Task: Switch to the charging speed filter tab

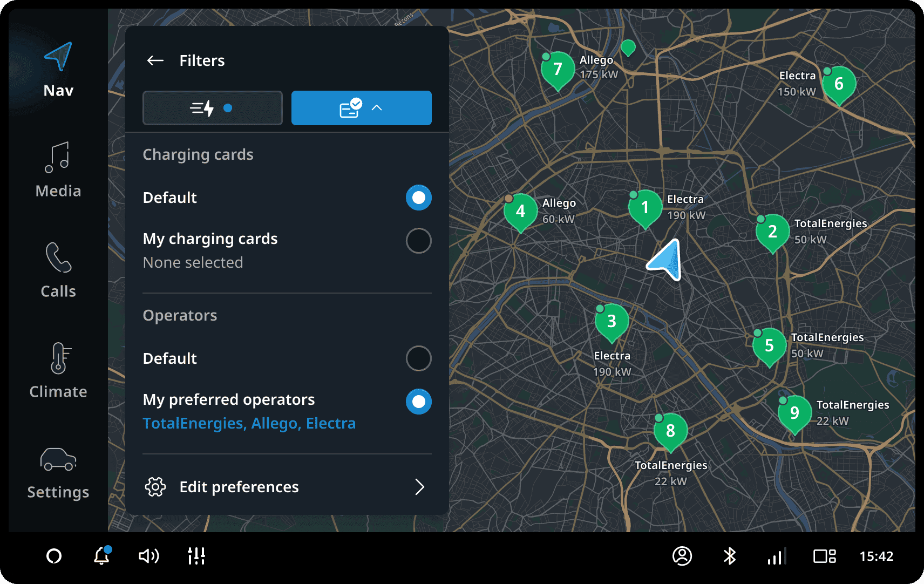Action: point(212,108)
